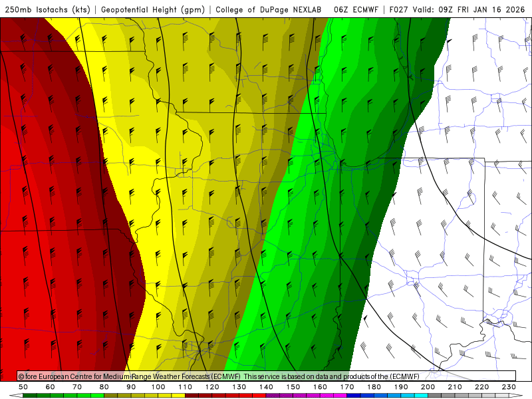
Task: Click the ECMWF copyright notice banner
Action: point(267,376)
